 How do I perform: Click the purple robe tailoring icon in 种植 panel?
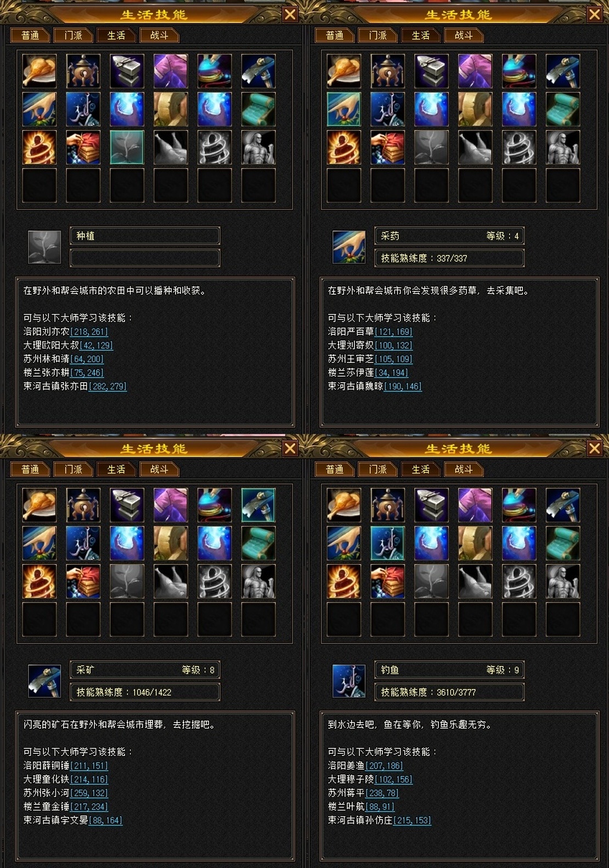pyautogui.click(x=171, y=71)
